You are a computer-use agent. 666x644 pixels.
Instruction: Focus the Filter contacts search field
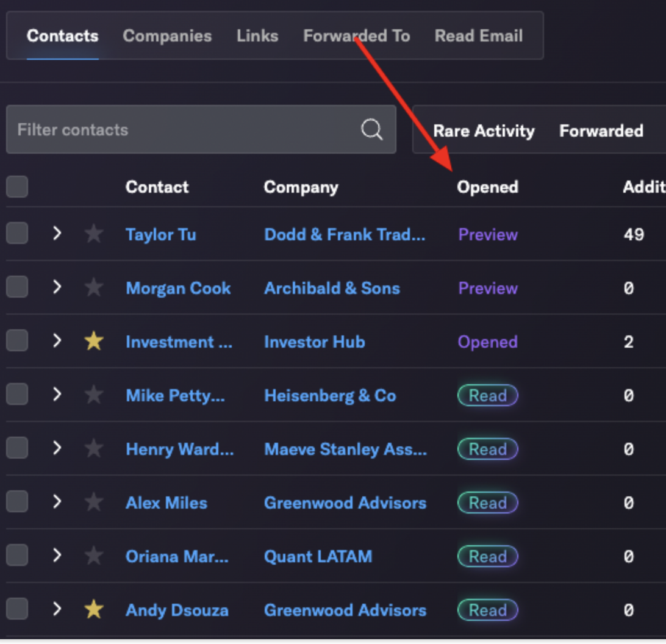coord(201,129)
